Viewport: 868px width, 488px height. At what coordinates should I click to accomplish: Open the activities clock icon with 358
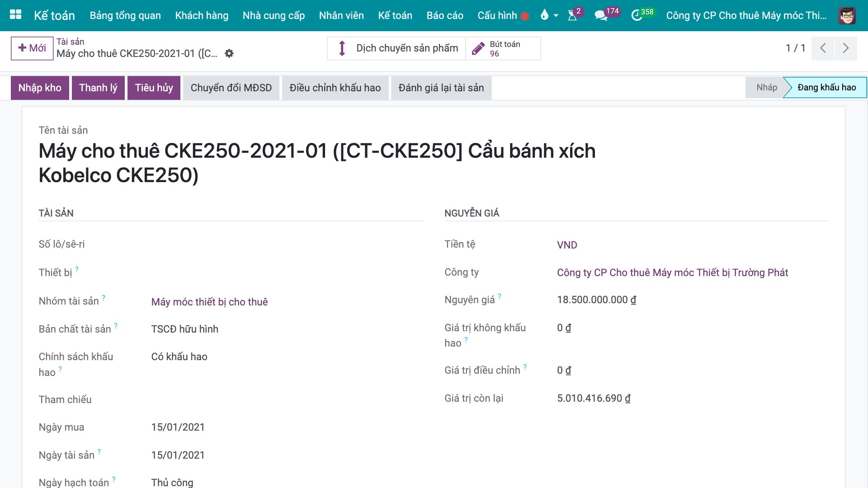coord(637,15)
